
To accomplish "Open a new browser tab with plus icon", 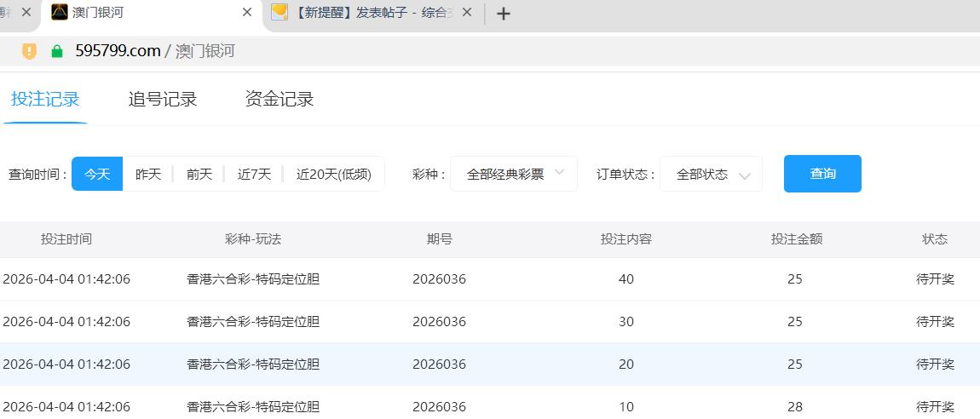I will pos(504,14).
